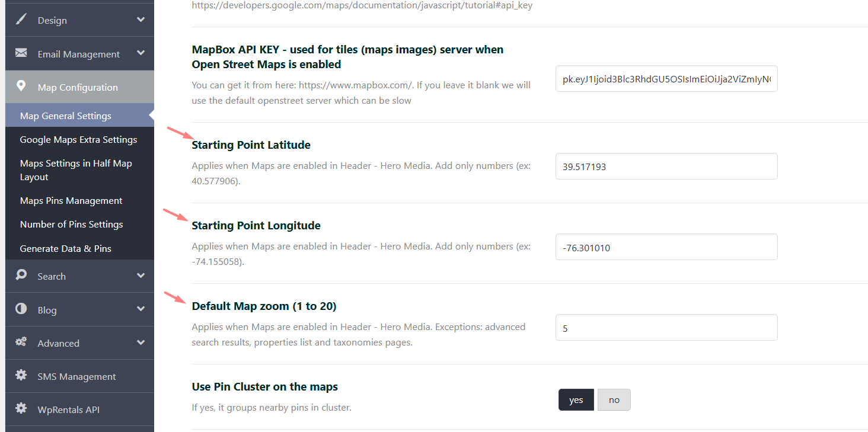Viewport: 868px width, 432px height.
Task: Click the Advanced gears icon
Action: [x=21, y=343]
